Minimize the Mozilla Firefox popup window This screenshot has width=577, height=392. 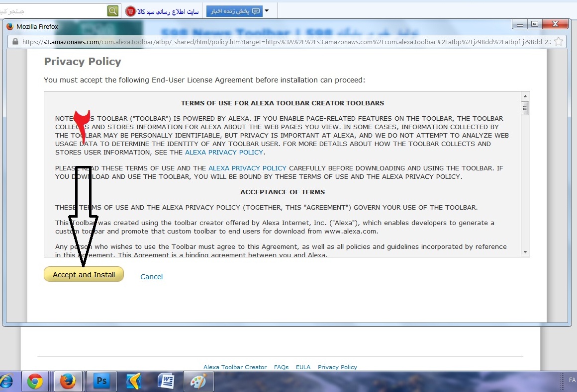pyautogui.click(x=520, y=25)
